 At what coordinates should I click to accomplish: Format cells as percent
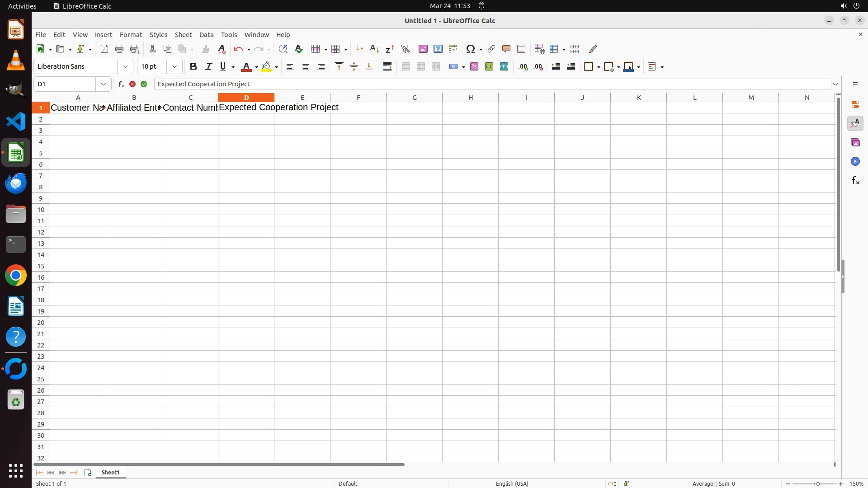pos(474,66)
